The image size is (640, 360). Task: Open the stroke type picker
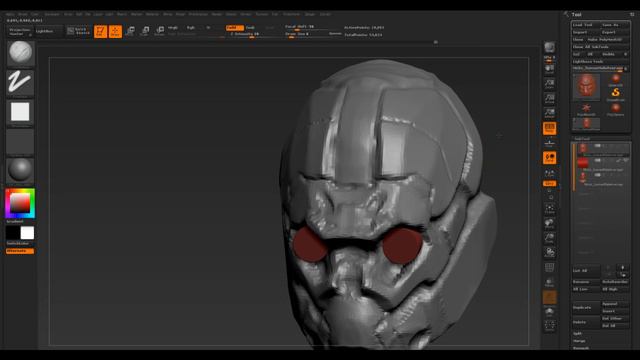pyautogui.click(x=20, y=83)
